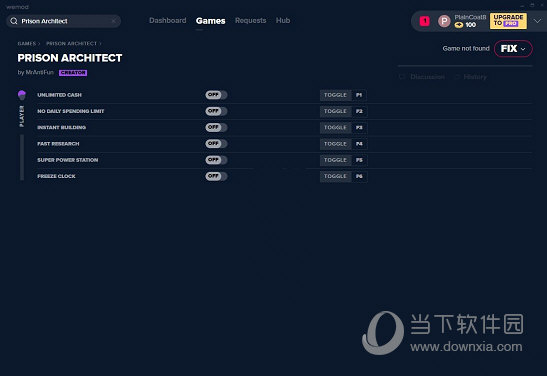Click the INSTANT BUILDING label

[x=61, y=128]
